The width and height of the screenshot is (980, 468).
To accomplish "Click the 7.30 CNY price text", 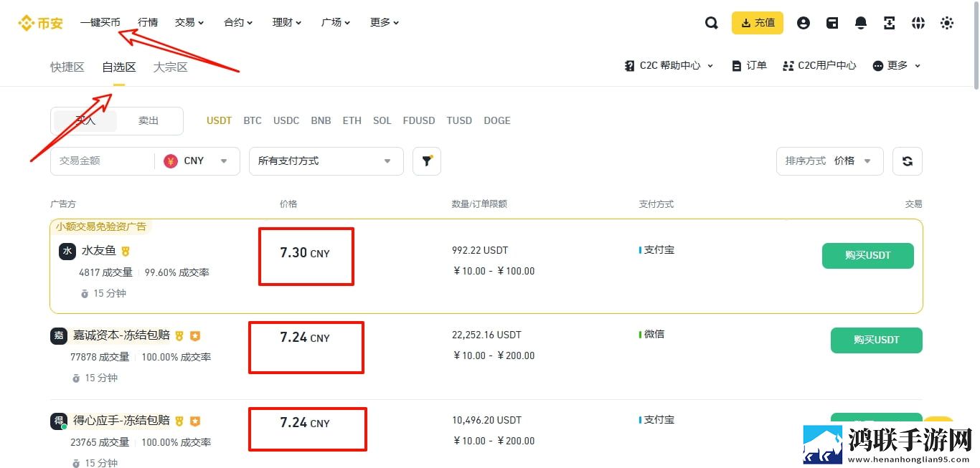I will tap(305, 253).
